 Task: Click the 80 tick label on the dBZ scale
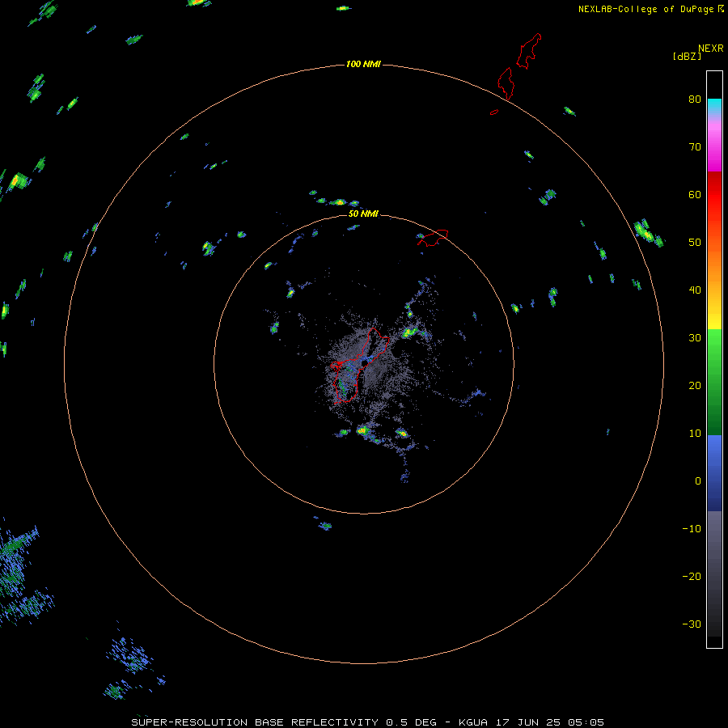coord(695,99)
